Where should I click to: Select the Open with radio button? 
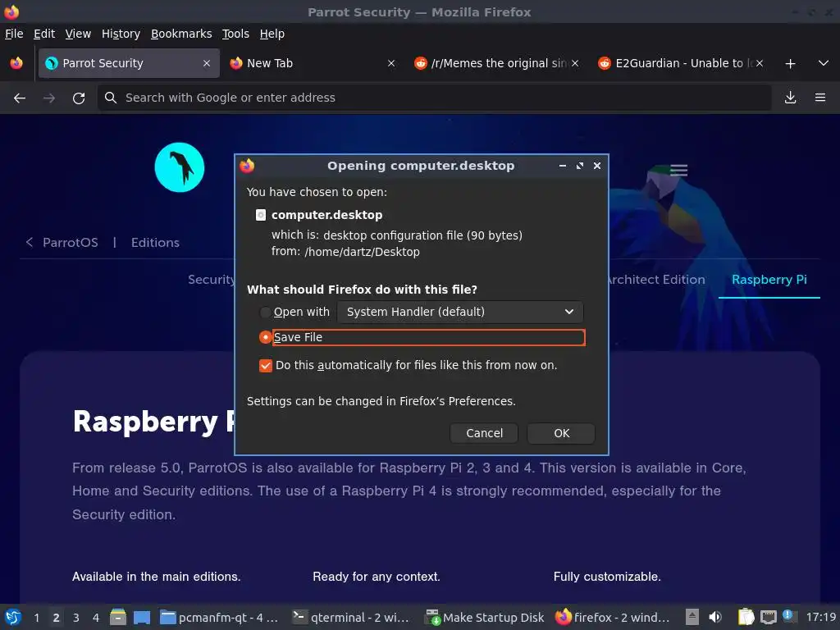(265, 312)
